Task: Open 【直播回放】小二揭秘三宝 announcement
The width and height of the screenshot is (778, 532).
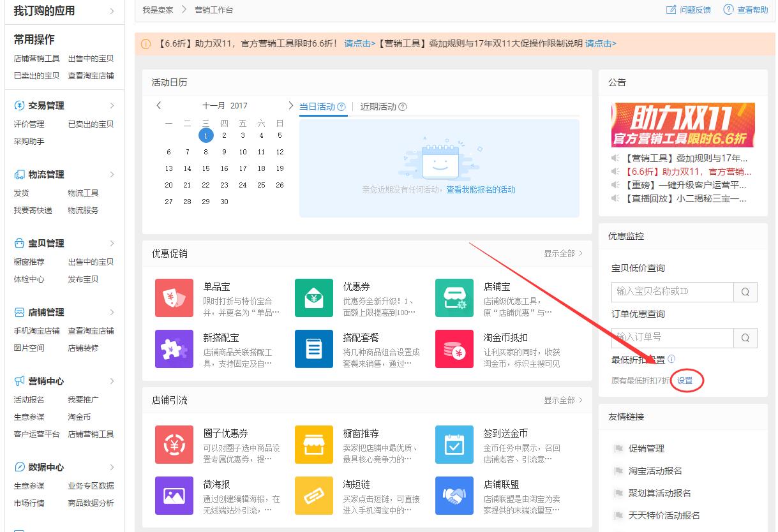Action: [685, 198]
